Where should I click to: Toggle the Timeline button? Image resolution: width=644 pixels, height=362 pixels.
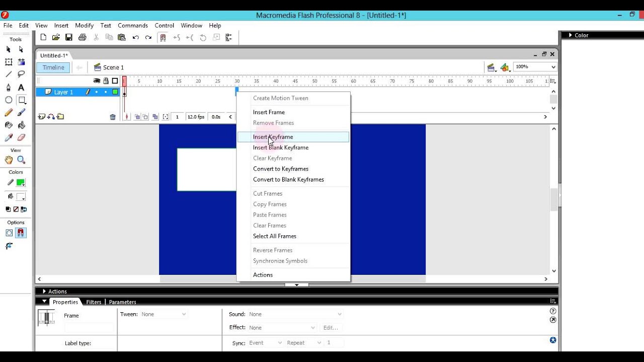[x=53, y=67]
